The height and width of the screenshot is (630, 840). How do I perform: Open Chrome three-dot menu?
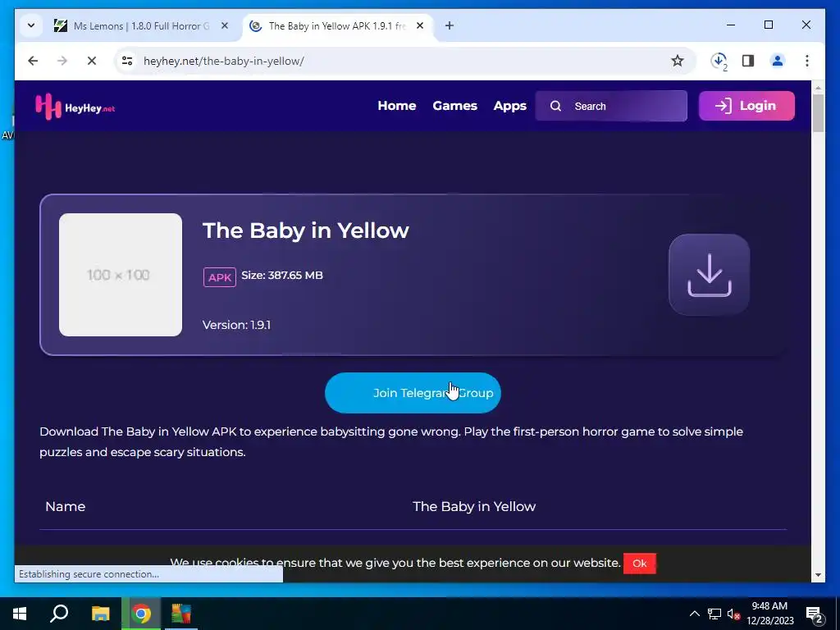(807, 61)
